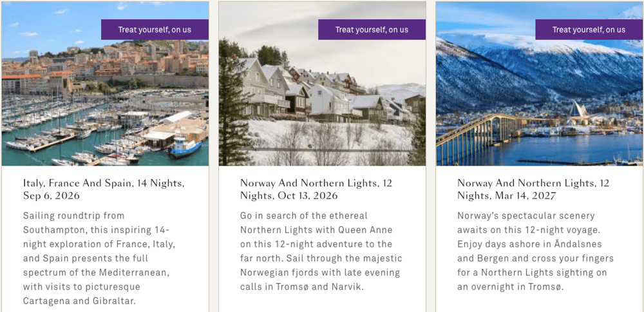This screenshot has height=312, width=644.
Task: Open Norway And Northern Lights Oct 13, 2026 title
Action: [317, 189]
